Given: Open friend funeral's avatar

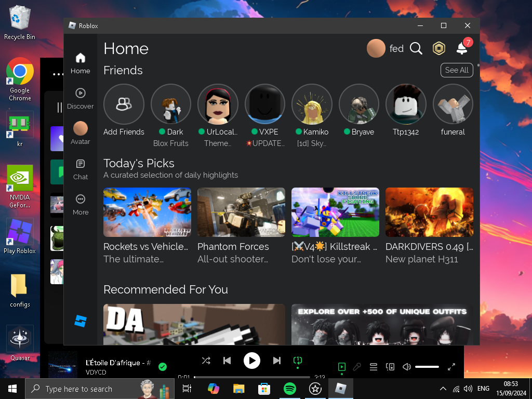Looking at the screenshot, I should point(453,104).
